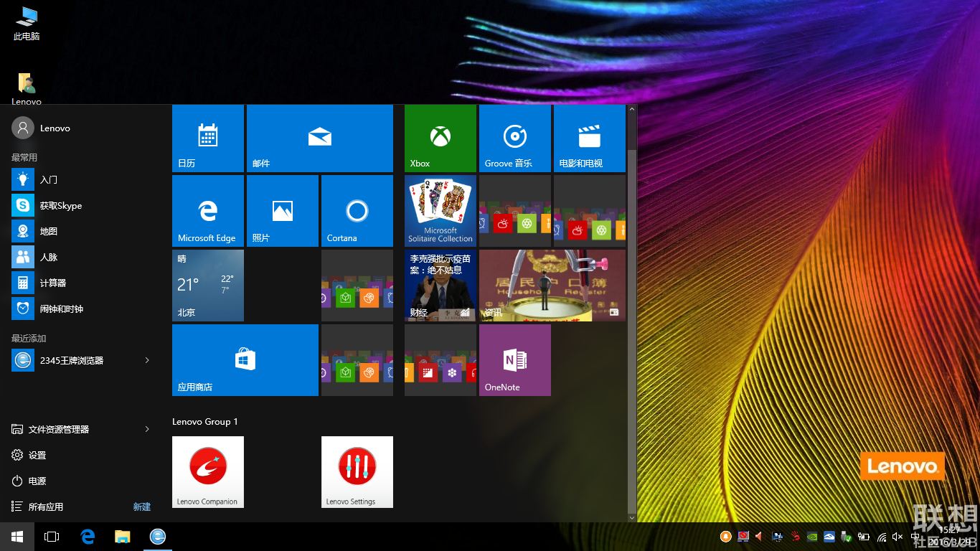Select the Lenovo user folder desktop icon
The width and height of the screenshot is (980, 551).
pyautogui.click(x=27, y=88)
